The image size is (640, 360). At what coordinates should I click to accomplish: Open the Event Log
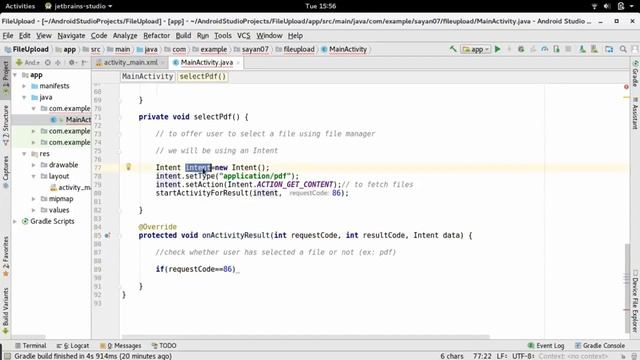click(546, 345)
